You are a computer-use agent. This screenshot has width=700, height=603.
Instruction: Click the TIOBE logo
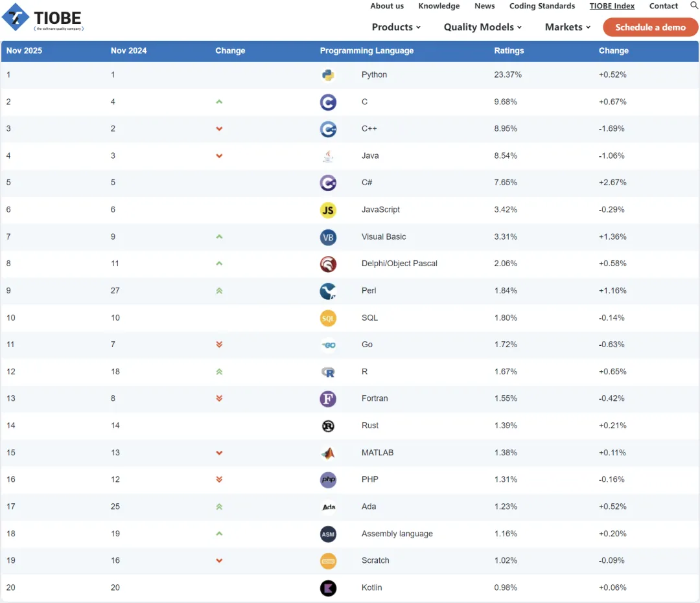pos(43,18)
